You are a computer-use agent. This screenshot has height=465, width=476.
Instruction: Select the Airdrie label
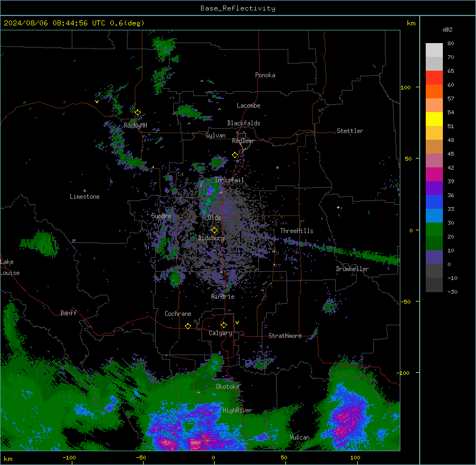point(223,297)
